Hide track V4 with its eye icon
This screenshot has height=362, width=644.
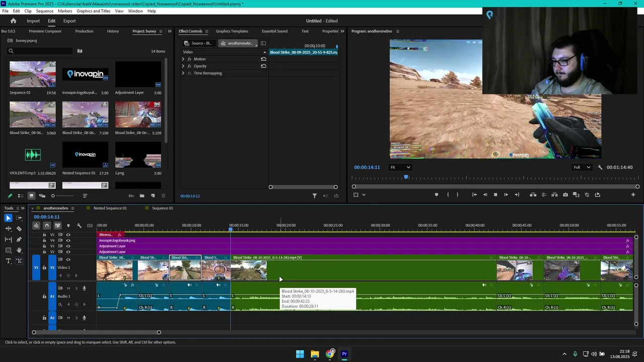click(68, 240)
